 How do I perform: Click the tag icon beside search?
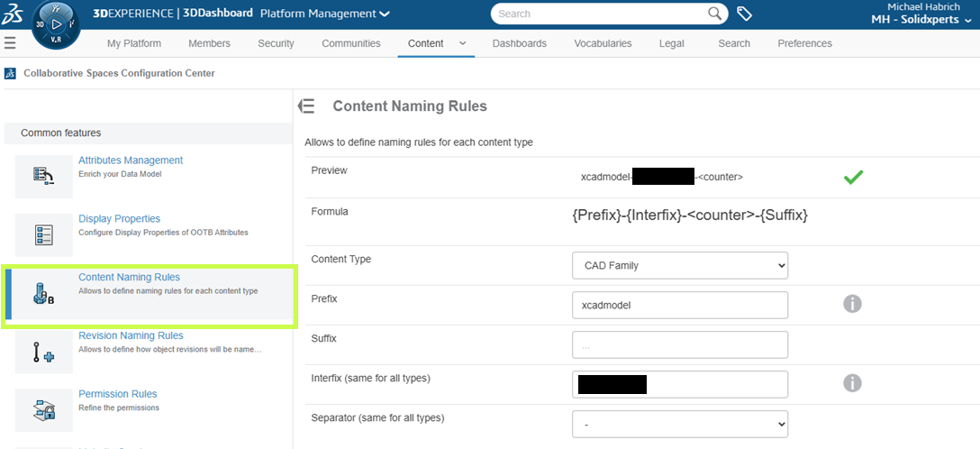click(745, 14)
